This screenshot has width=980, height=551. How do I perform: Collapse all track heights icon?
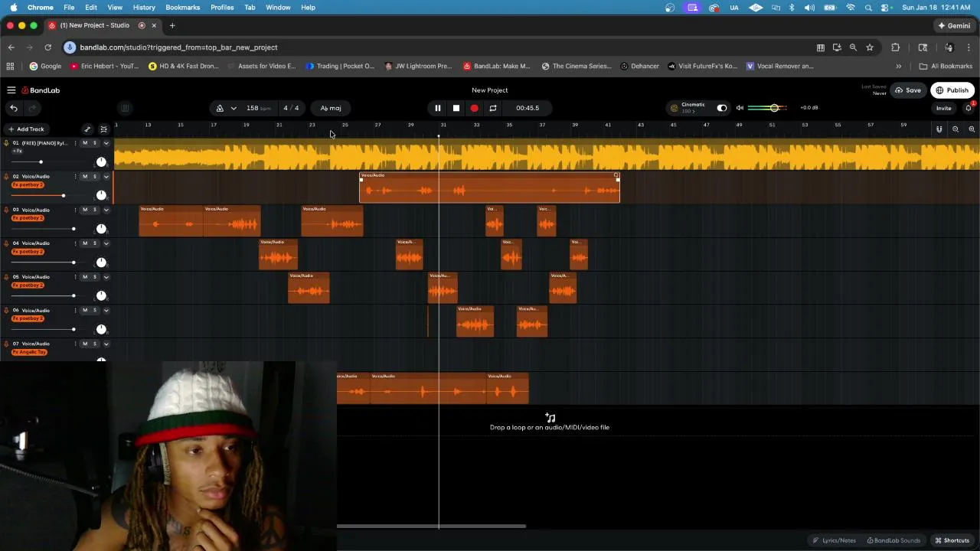pos(103,129)
